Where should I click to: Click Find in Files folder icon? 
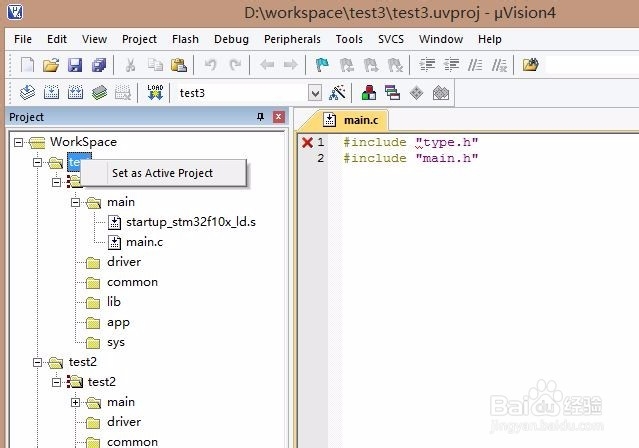(x=530, y=64)
